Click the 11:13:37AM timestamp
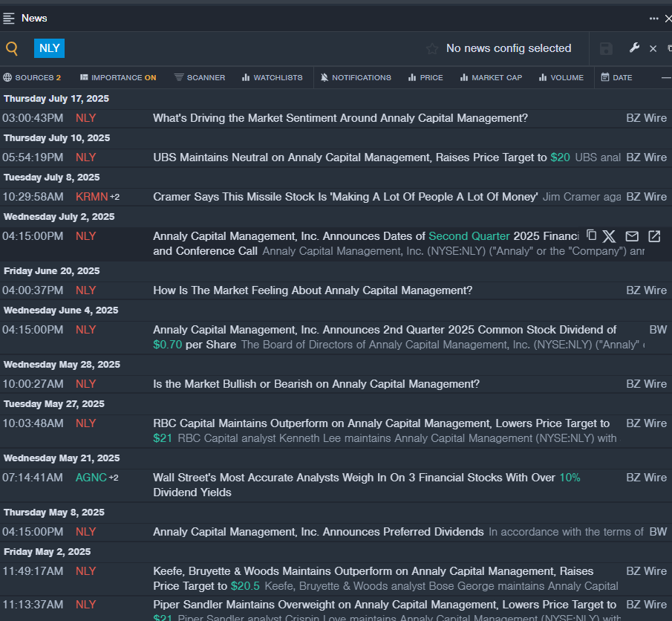 coord(33,604)
